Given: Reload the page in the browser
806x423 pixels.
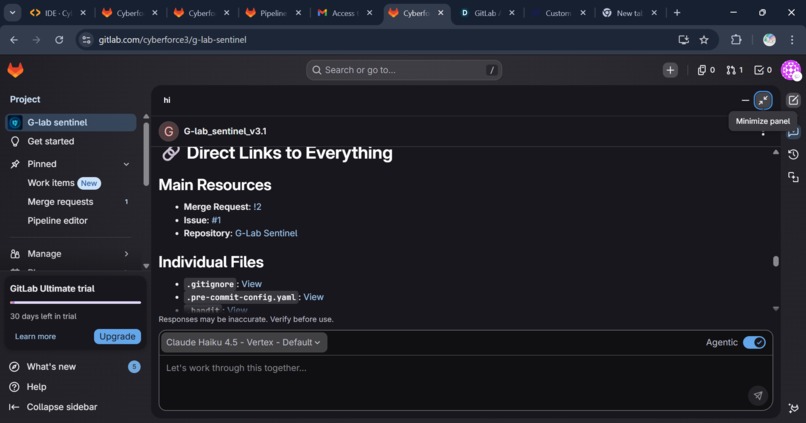Looking at the screenshot, I should click(59, 40).
